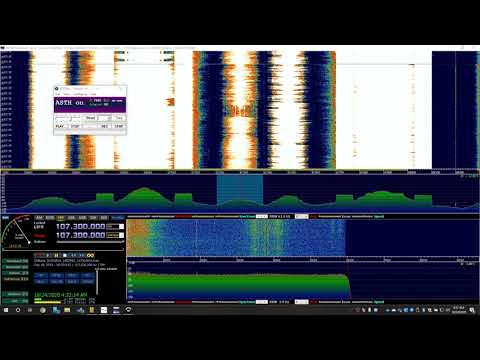Open Task View on the taskbar
480x360 pixels.
(x=30, y=310)
